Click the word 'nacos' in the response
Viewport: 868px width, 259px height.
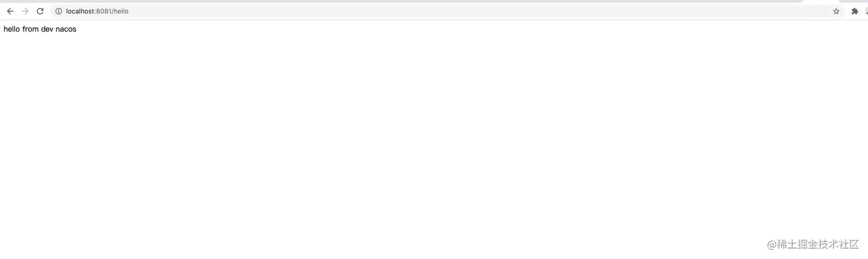pyautogui.click(x=66, y=29)
